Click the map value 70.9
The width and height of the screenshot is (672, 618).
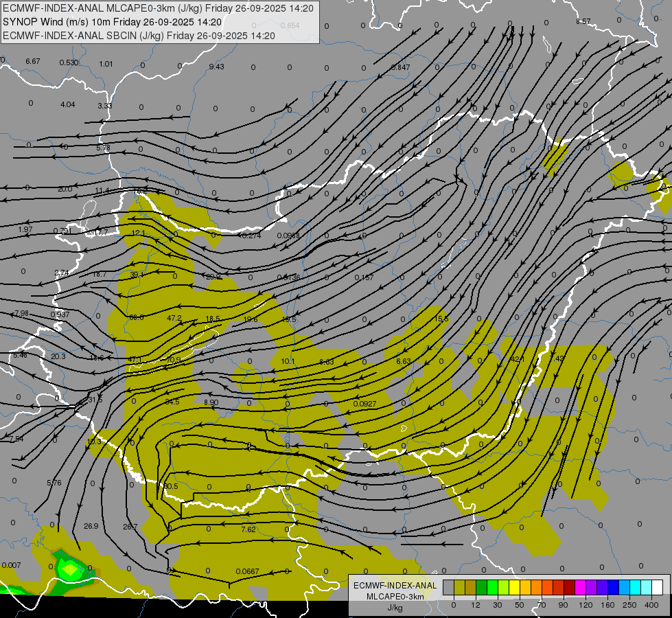click(173, 360)
